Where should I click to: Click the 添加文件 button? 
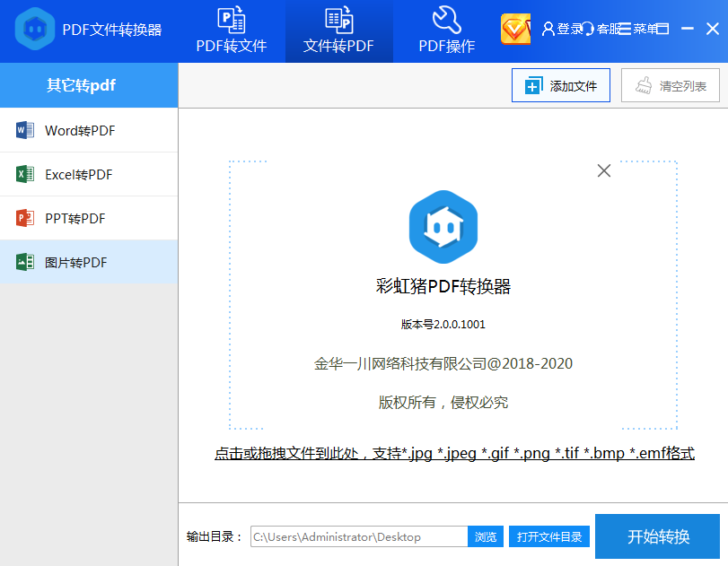[561, 85]
